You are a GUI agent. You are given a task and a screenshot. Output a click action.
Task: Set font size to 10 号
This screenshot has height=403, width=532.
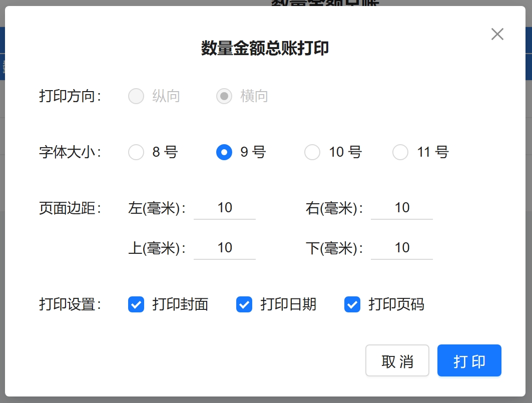[312, 152]
